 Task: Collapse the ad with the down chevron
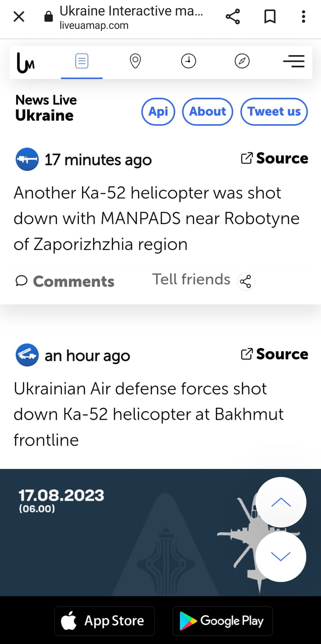(280, 556)
